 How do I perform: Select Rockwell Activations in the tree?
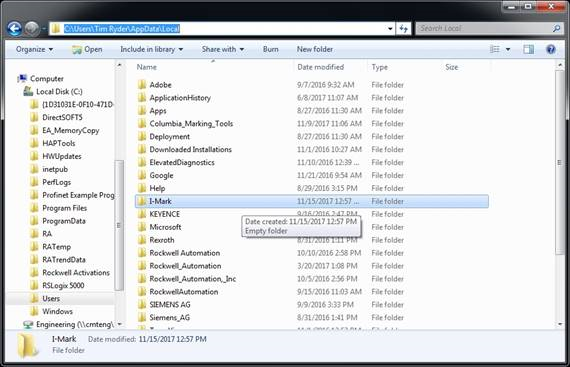click(x=76, y=273)
